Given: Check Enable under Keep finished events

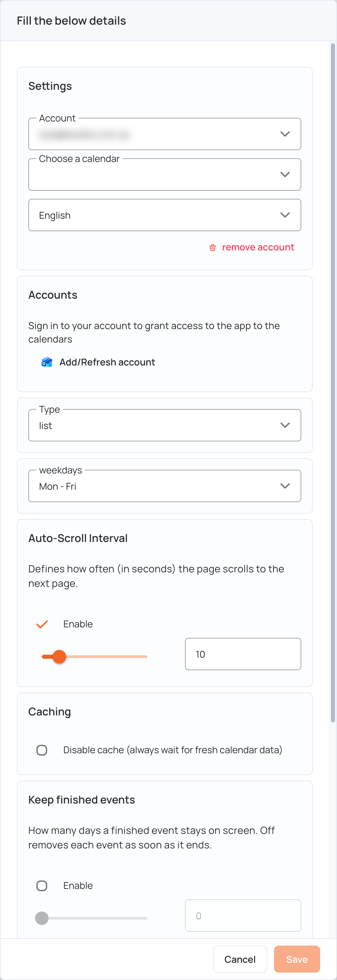Looking at the screenshot, I should [42, 886].
